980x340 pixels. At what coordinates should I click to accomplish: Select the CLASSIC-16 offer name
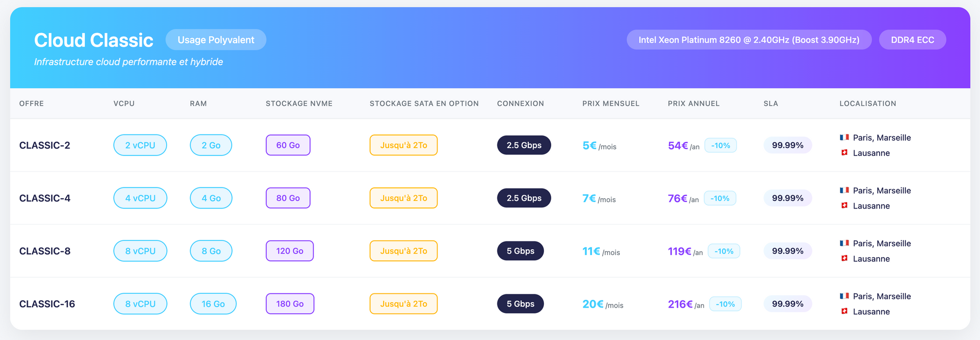point(47,304)
